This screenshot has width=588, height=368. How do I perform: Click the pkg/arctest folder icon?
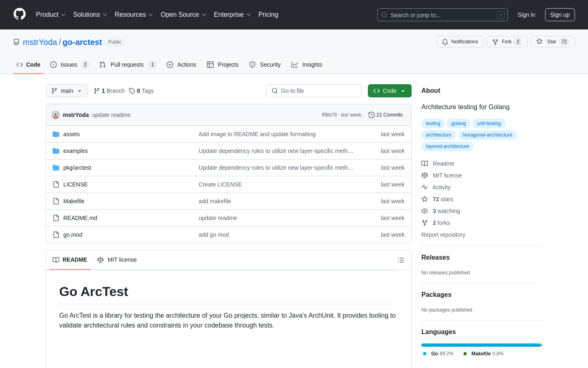pos(56,168)
